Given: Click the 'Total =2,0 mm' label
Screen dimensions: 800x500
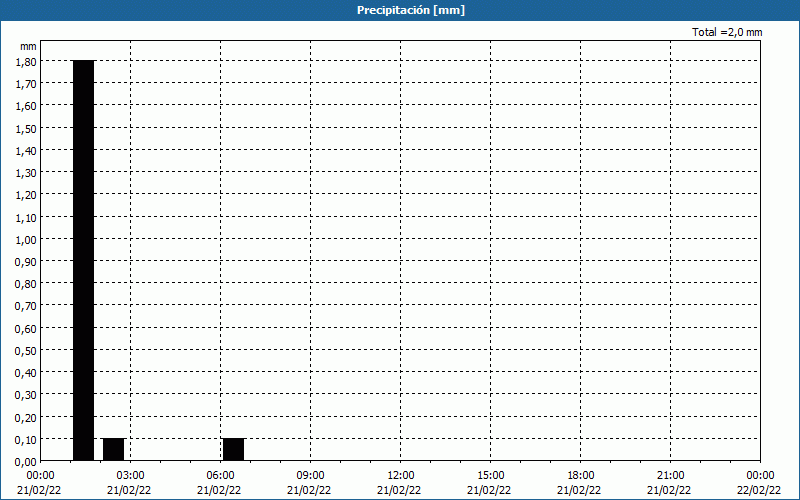Looking at the screenshot, I should (727, 32).
